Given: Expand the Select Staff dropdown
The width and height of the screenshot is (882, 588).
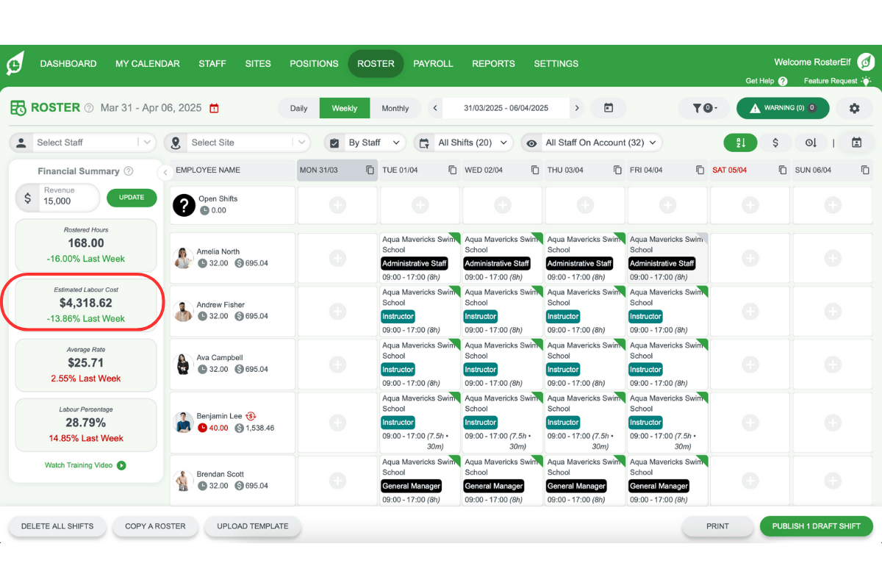Looking at the screenshot, I should pos(83,143).
